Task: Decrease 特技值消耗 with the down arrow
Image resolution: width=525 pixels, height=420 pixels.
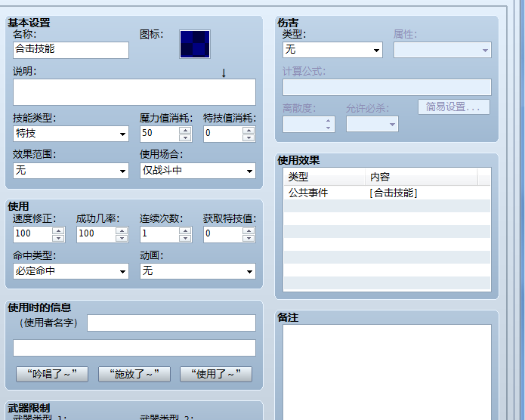Action: pos(249,137)
